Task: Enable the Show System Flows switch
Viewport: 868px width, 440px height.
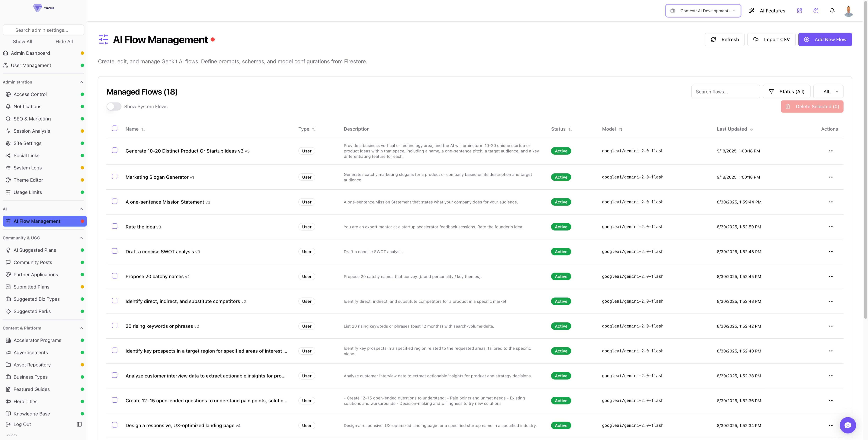Action: point(114,106)
